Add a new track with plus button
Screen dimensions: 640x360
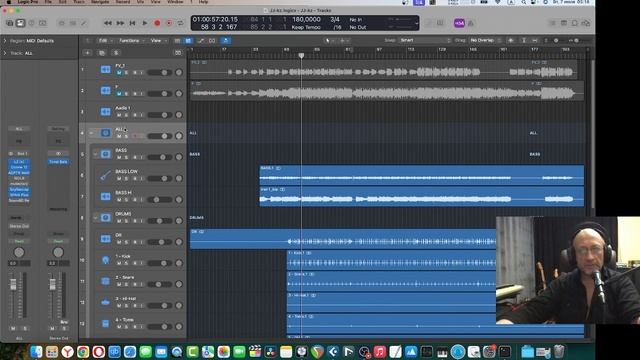pyautogui.click(x=87, y=53)
